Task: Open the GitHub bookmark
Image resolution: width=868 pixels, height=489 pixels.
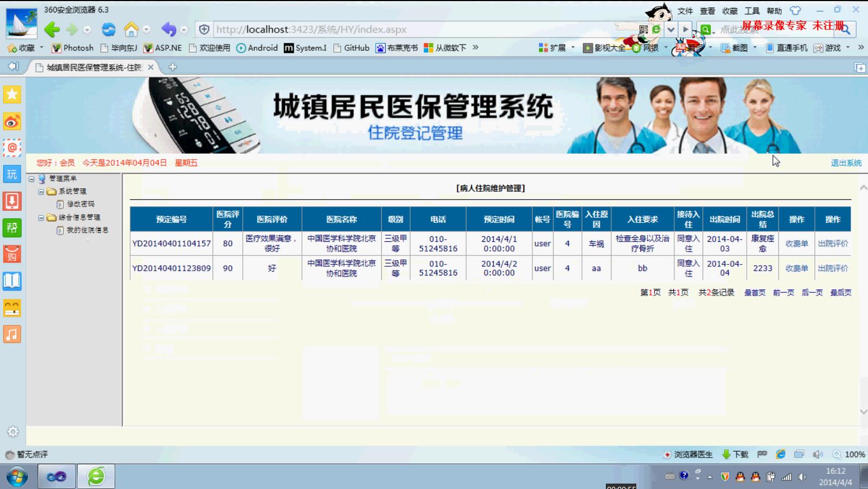Action: tap(351, 48)
